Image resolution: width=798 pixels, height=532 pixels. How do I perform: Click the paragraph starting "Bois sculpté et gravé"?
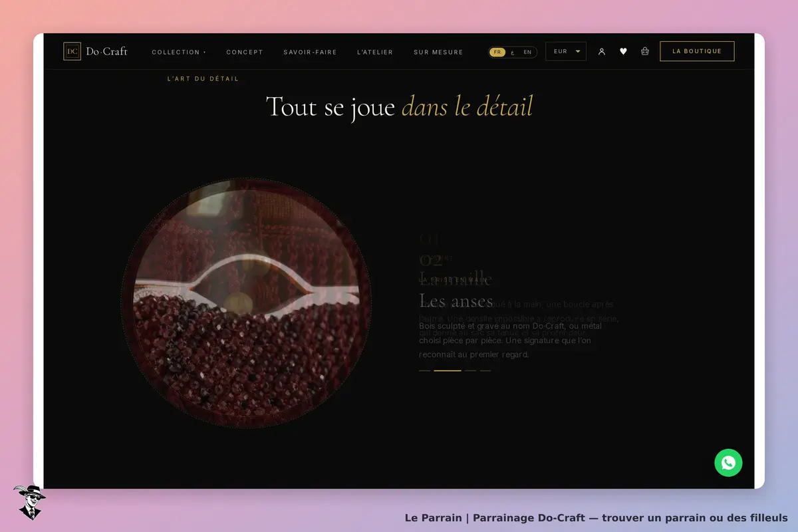pyautogui.click(x=511, y=340)
